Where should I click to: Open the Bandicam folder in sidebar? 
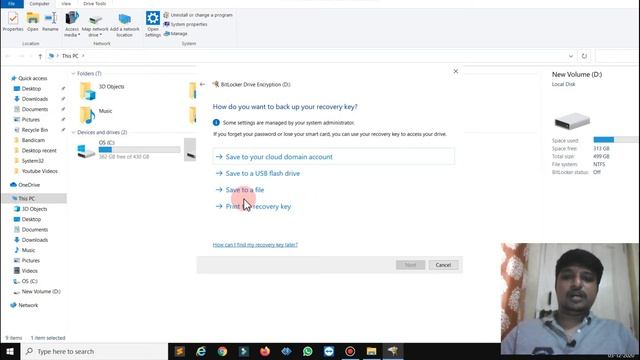[x=33, y=140]
